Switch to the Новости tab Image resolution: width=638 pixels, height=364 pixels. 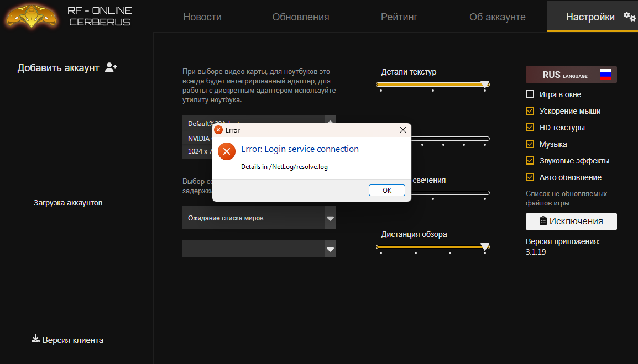pyautogui.click(x=202, y=17)
